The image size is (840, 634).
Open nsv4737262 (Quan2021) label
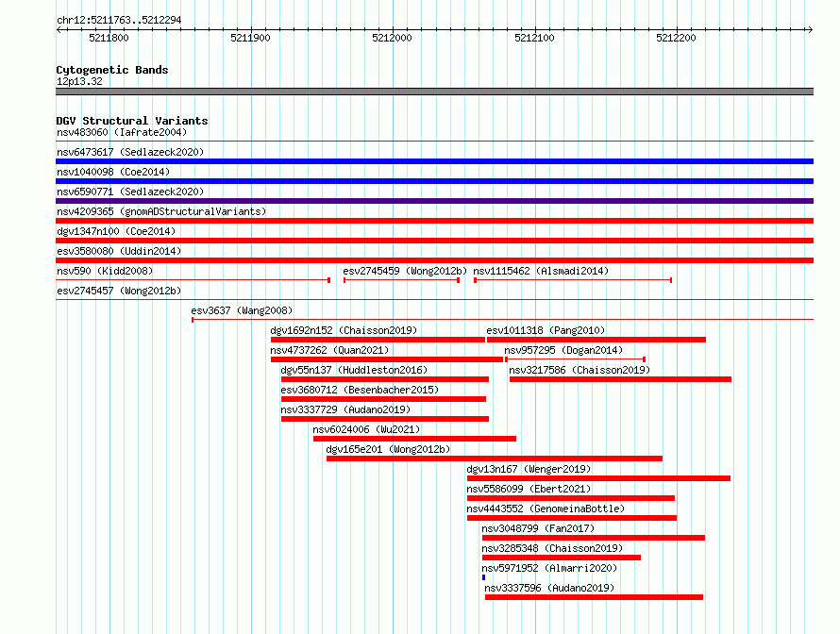(x=329, y=350)
